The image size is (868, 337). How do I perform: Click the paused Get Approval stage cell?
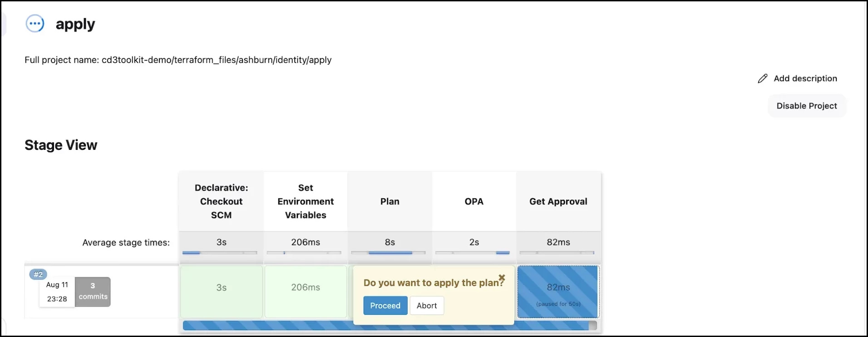(558, 292)
